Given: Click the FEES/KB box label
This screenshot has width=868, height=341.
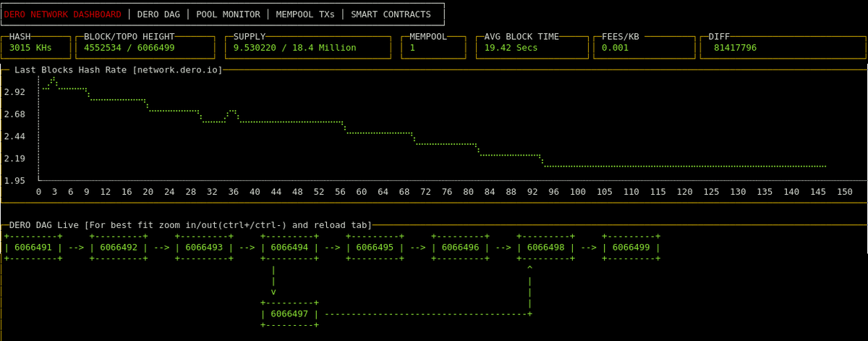Looking at the screenshot, I should 619,36.
